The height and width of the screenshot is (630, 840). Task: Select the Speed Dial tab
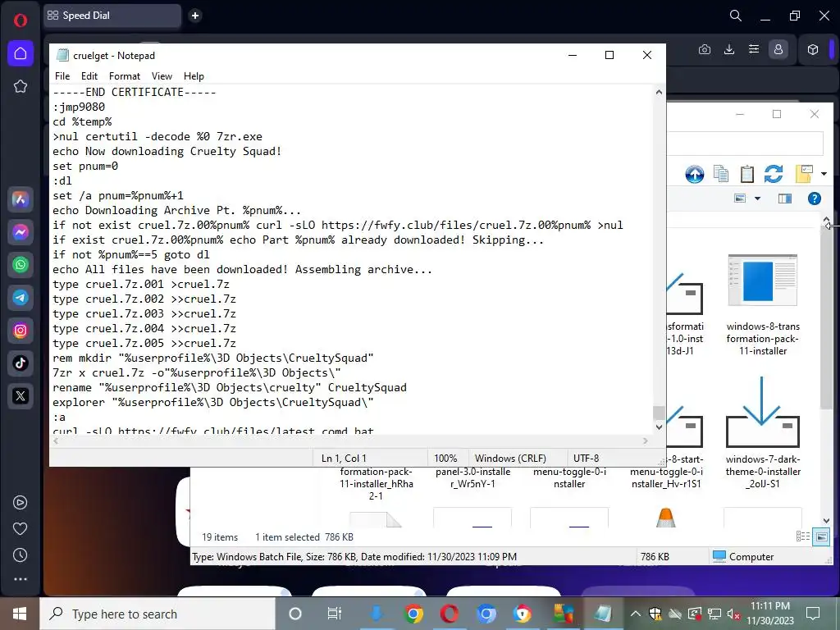pos(112,16)
